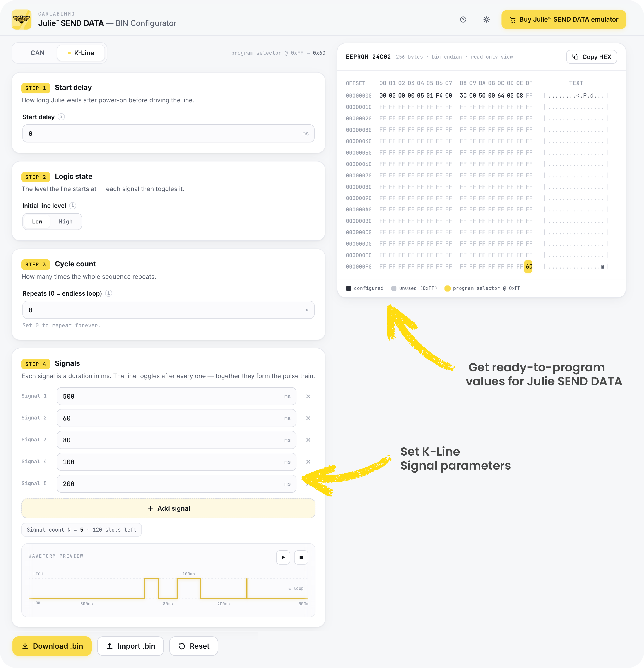644x668 pixels.
Task: Focus the Repeats input field
Action: (x=168, y=310)
